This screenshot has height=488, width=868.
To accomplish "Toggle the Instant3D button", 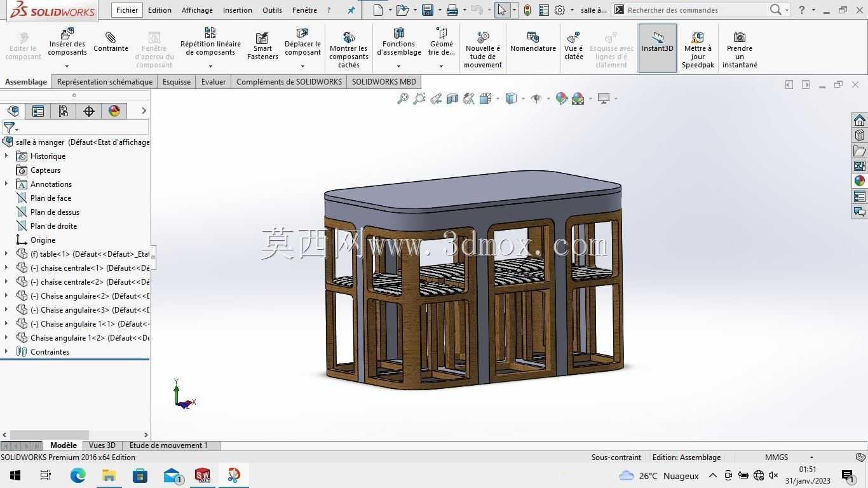I will point(657,48).
